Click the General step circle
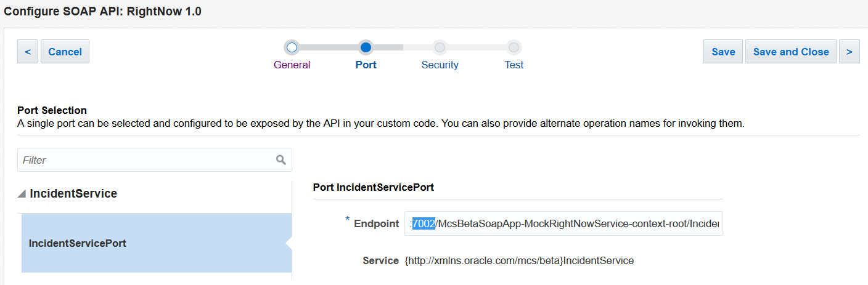 [292, 47]
